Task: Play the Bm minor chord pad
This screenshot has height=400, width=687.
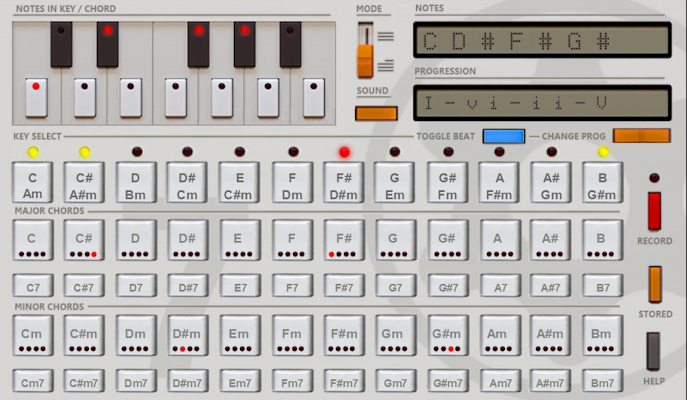Action: [602, 335]
